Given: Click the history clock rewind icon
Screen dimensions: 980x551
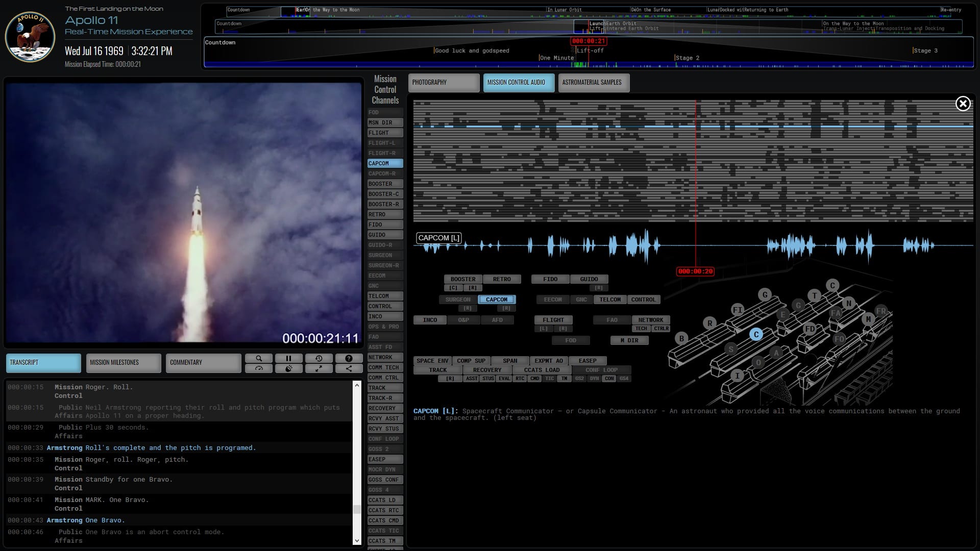Looking at the screenshot, I should point(318,359).
